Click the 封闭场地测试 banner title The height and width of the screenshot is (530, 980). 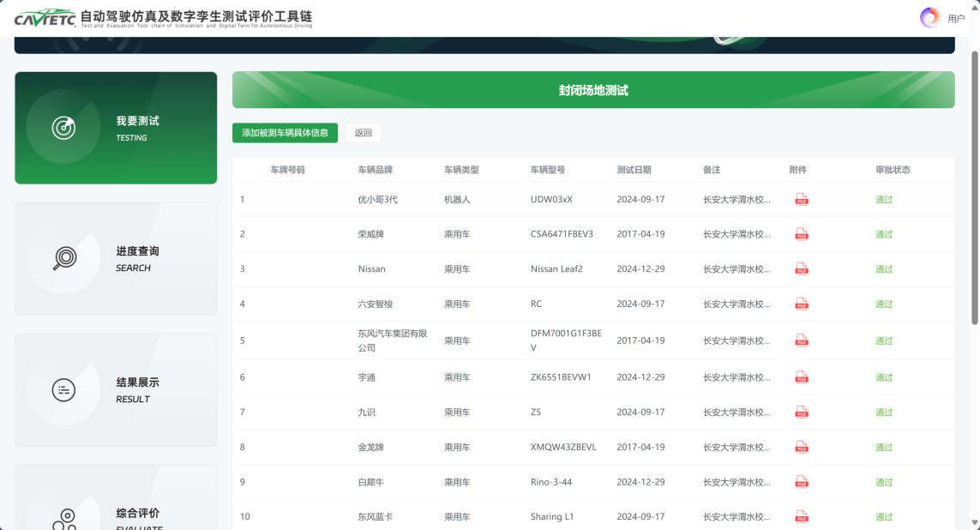pos(593,90)
